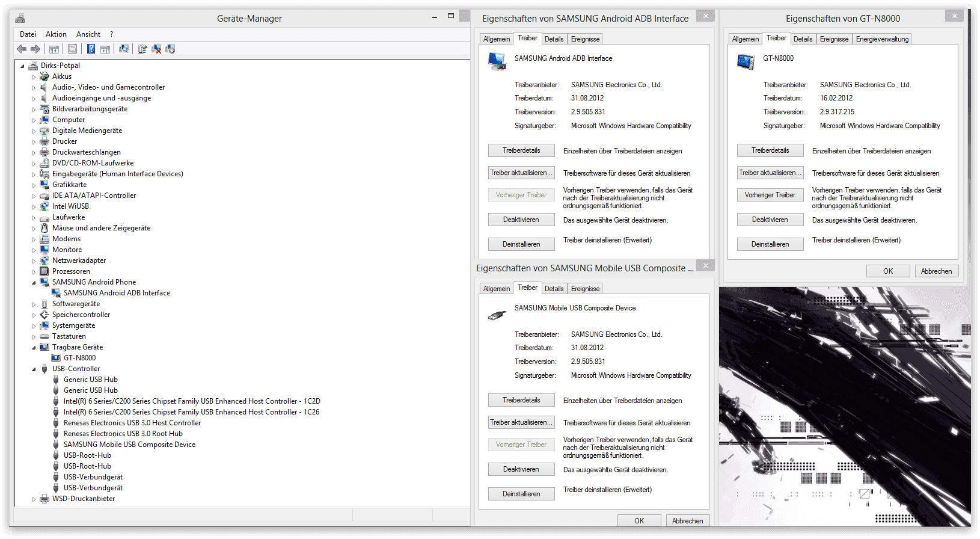The width and height of the screenshot is (980, 539).
Task: Open the Ansicht menu
Action: [88, 34]
